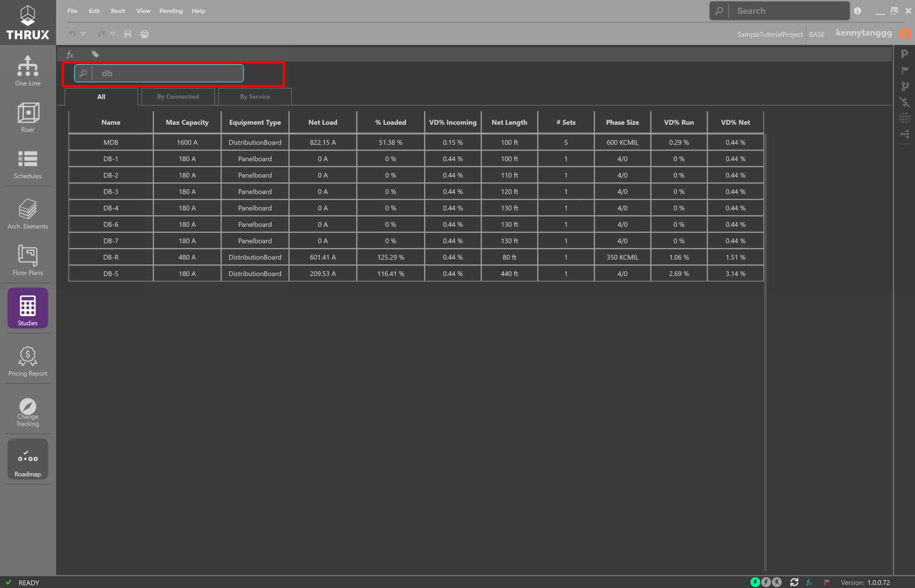Open the File menu
Image resolution: width=915 pixels, height=588 pixels.
[72, 11]
